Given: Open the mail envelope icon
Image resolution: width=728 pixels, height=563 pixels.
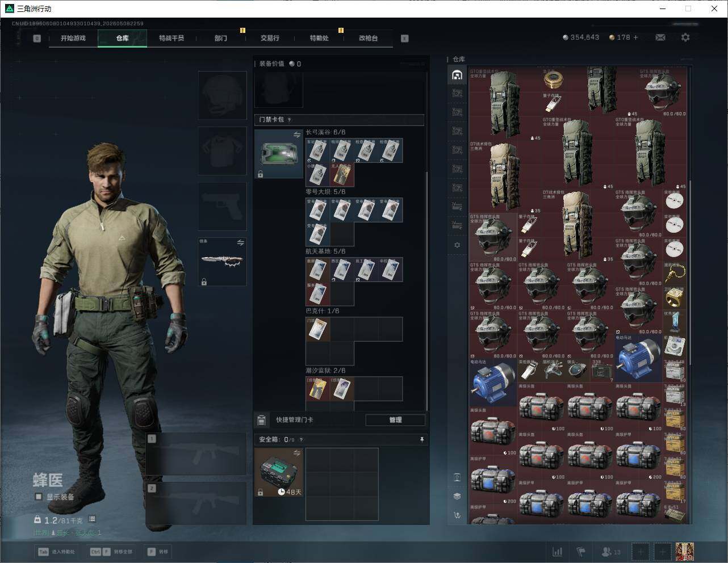Looking at the screenshot, I should [660, 37].
